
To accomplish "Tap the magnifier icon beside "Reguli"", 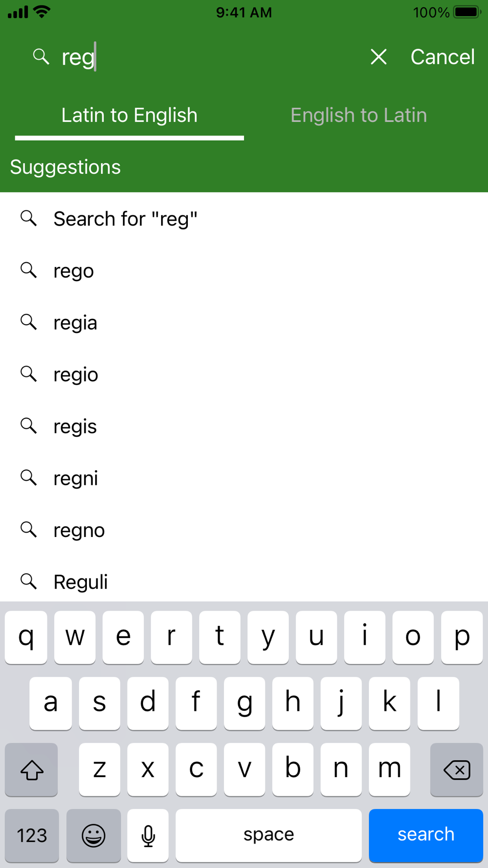I will click(x=29, y=581).
